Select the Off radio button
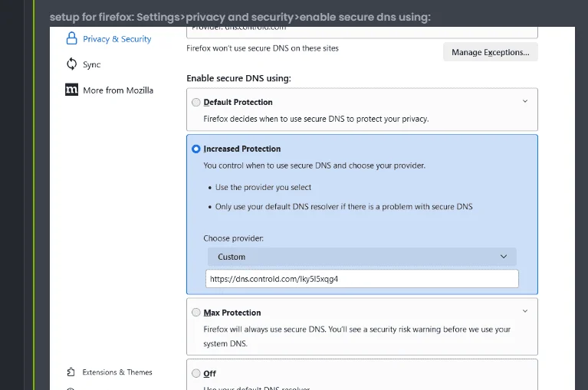 click(195, 373)
